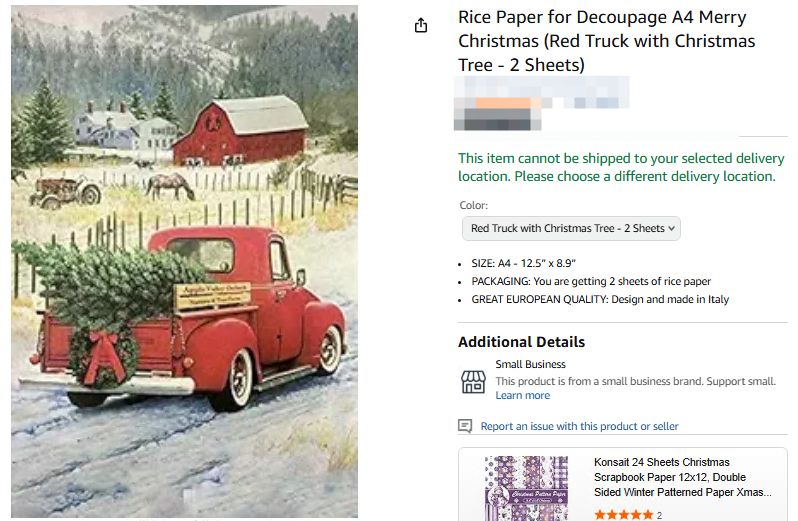The height and width of the screenshot is (521, 798).
Task: Click the green delivery location warning message
Action: pos(621,167)
